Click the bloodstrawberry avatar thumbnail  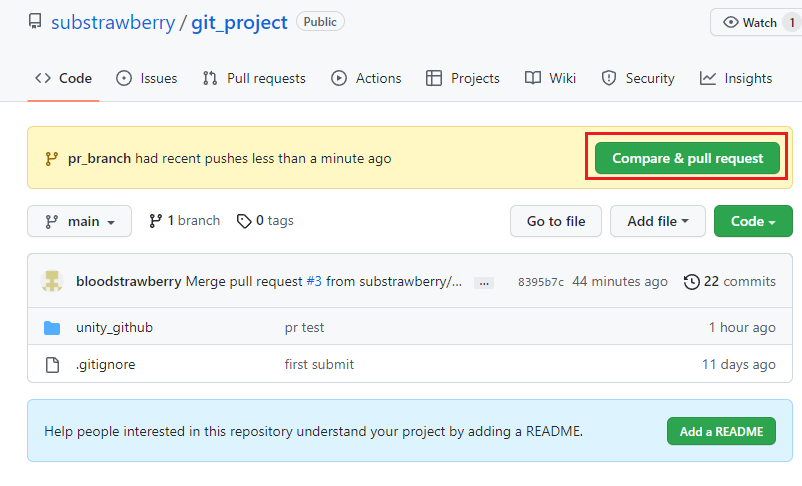pos(52,281)
